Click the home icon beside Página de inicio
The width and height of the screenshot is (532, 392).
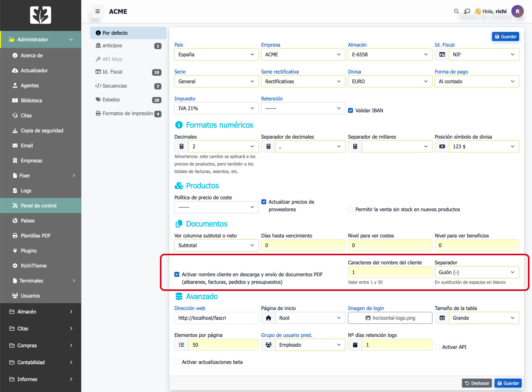tap(268, 318)
